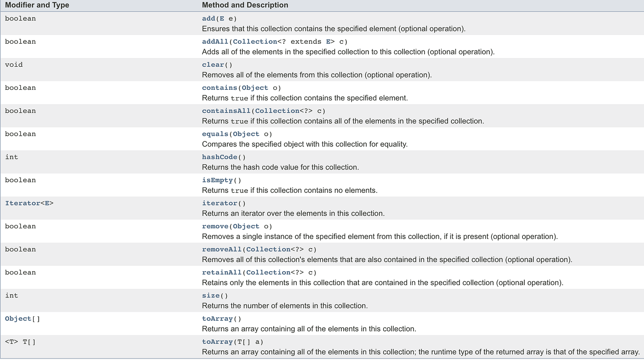Open the hashCode method link
This screenshot has width=644, height=360.
point(219,157)
